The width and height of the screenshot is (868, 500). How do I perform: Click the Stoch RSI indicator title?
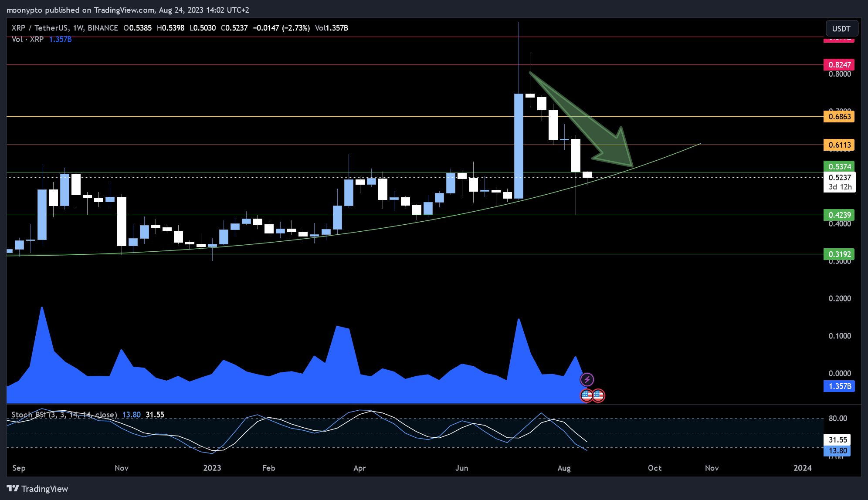click(64, 415)
